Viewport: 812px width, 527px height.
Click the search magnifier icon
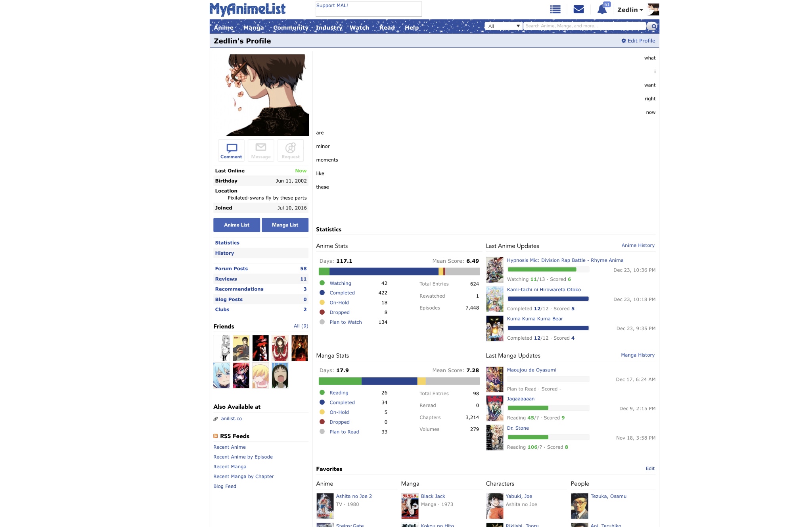coord(653,25)
